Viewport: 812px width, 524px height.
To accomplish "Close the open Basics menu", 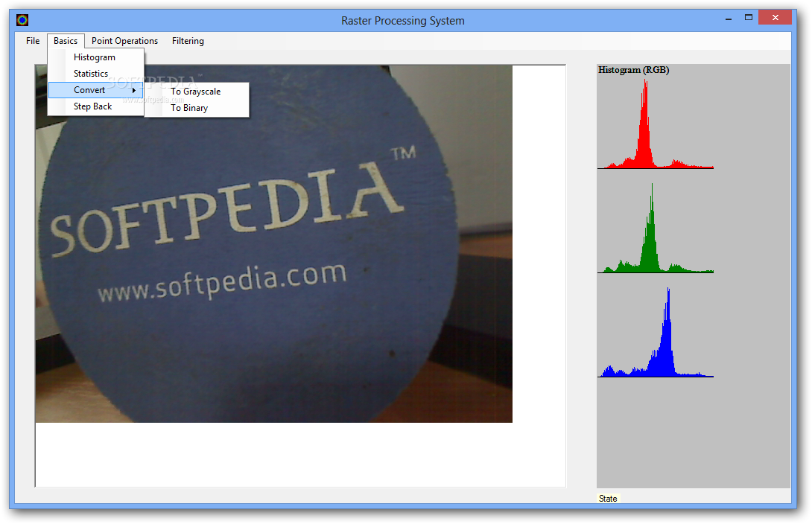I will pos(66,41).
